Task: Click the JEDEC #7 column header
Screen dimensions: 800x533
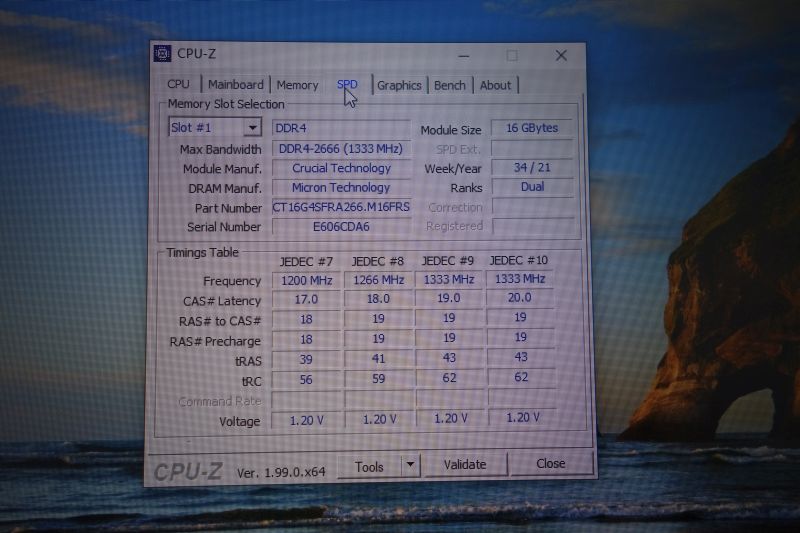Action: (x=306, y=262)
